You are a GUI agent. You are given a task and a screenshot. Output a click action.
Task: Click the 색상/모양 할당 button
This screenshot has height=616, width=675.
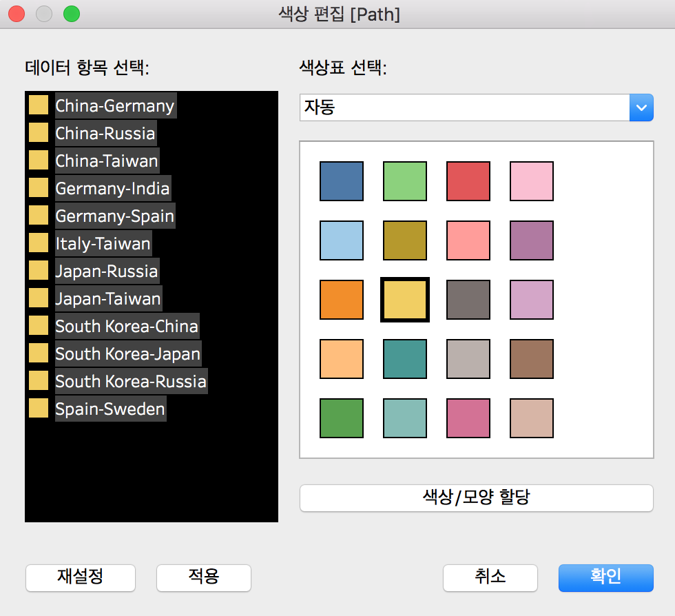pos(476,498)
